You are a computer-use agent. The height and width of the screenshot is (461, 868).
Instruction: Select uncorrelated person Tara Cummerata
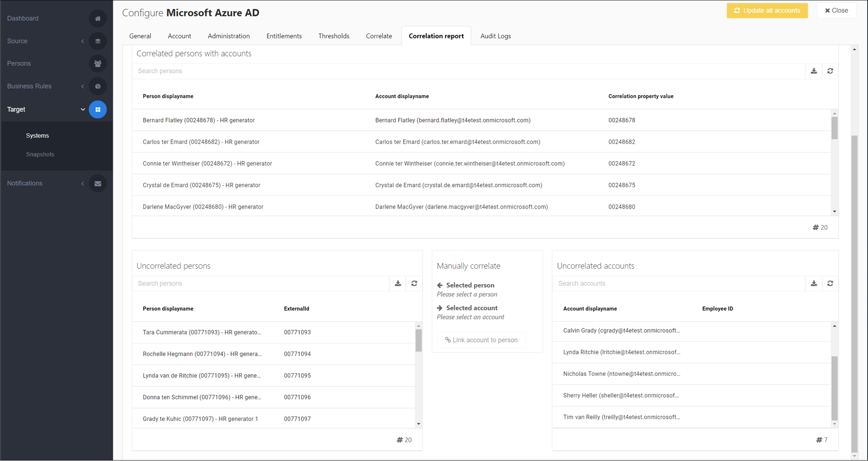(x=274, y=333)
